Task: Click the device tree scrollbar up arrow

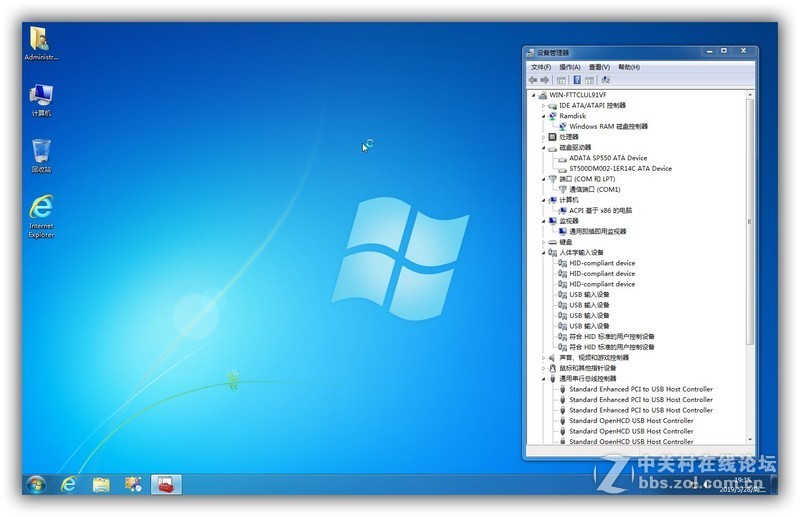Action: pos(749,95)
